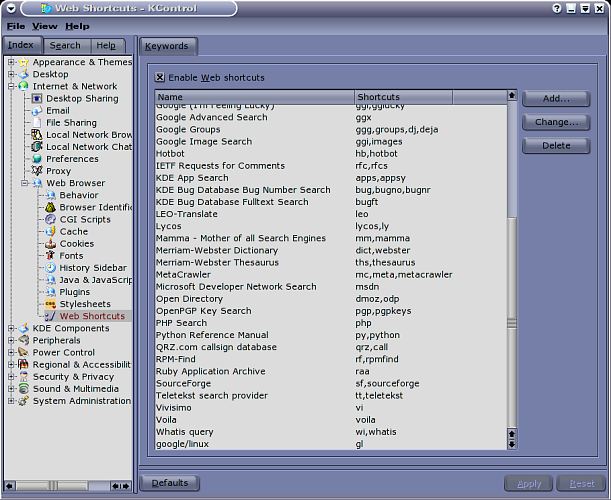Collapse Internet & Network tree node
611x500 pixels.
tap(11, 86)
